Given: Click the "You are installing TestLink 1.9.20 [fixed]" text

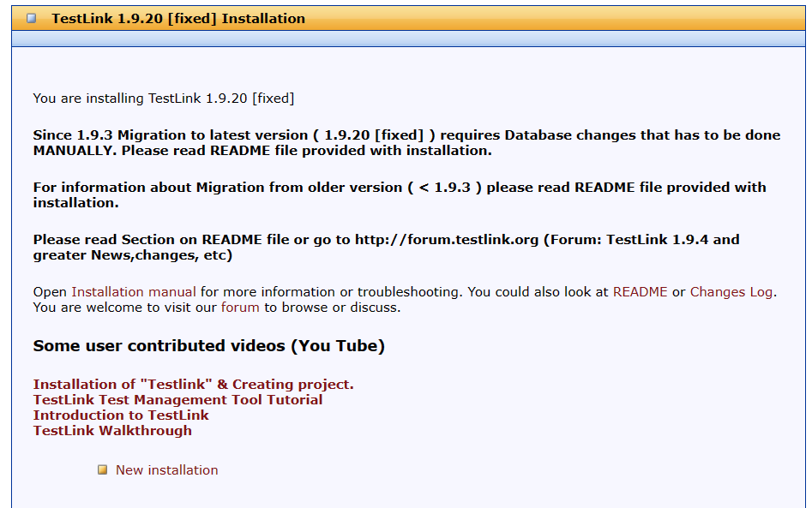Looking at the screenshot, I should (x=164, y=99).
